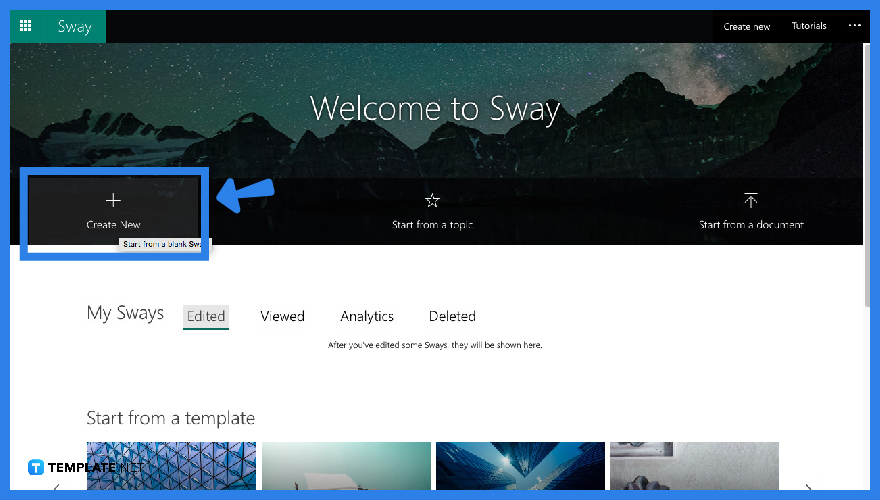The width and height of the screenshot is (880, 500).
Task: Open the app launcher grid icon
Action: [25, 26]
